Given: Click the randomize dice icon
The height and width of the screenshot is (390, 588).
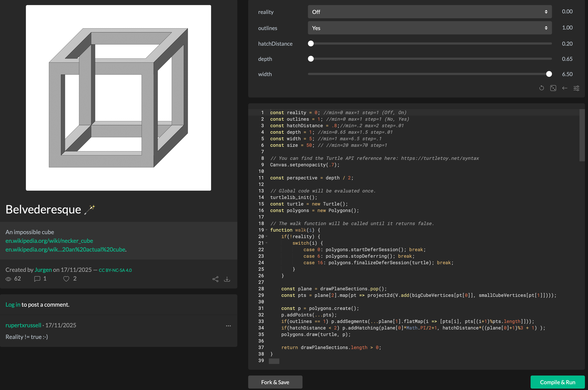Looking at the screenshot, I should [x=553, y=88].
